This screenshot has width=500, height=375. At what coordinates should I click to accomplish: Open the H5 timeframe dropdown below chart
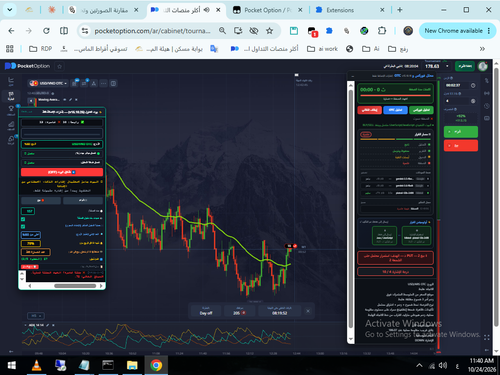click(35, 316)
